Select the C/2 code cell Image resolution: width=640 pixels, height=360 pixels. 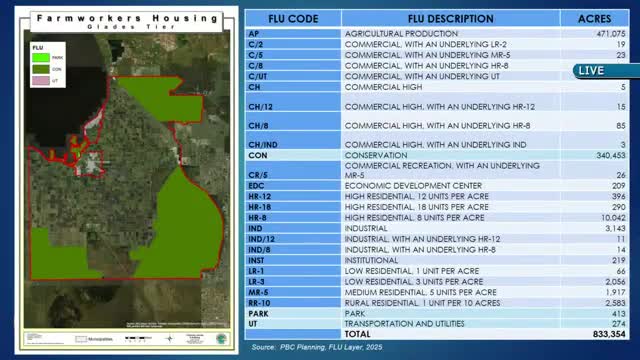(x=293, y=44)
